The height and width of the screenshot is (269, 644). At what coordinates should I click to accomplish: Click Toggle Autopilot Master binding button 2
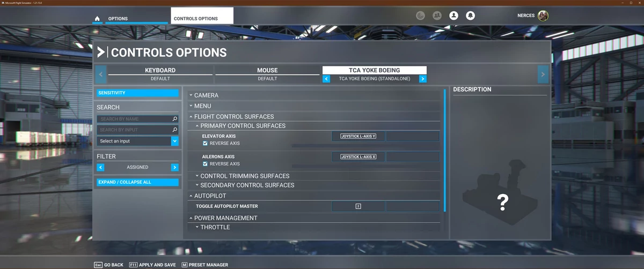pos(358,206)
